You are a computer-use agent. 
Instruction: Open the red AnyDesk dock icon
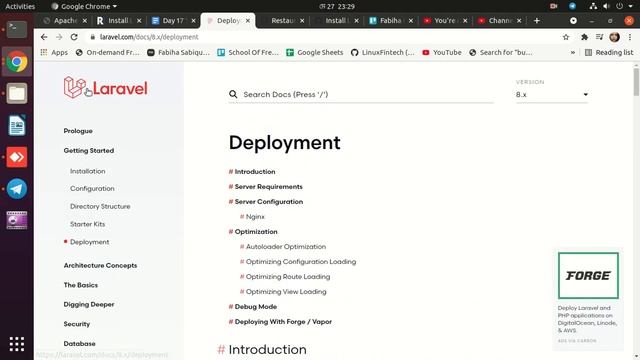point(17,157)
